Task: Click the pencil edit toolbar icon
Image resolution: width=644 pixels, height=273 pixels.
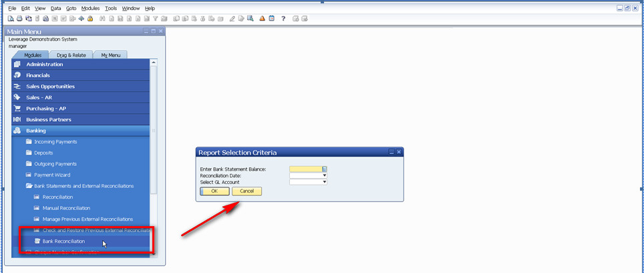Action: (232, 18)
